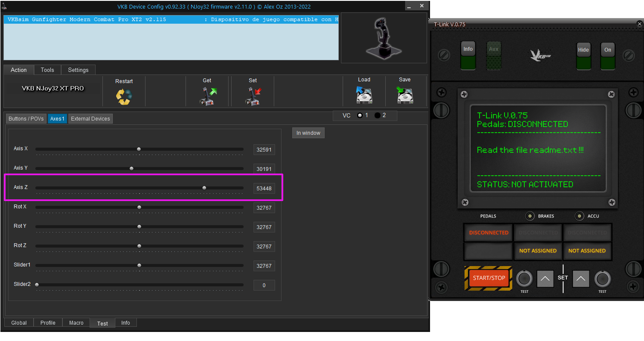Click the Slider1 value field

click(x=264, y=266)
